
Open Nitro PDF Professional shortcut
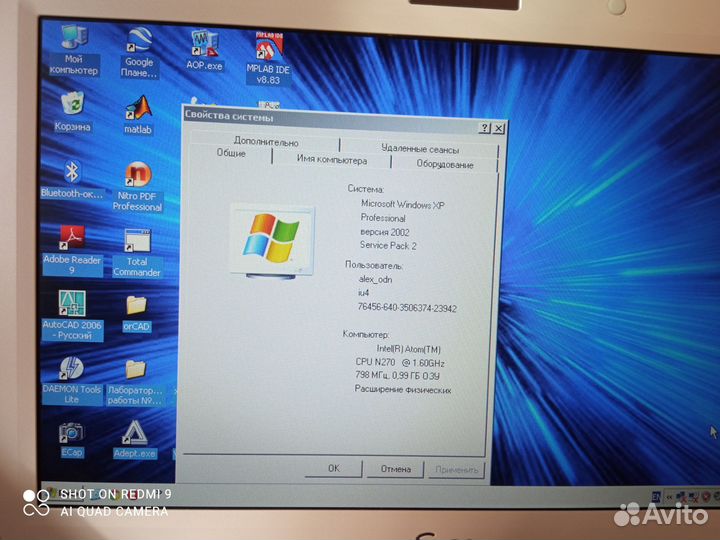click(138, 186)
